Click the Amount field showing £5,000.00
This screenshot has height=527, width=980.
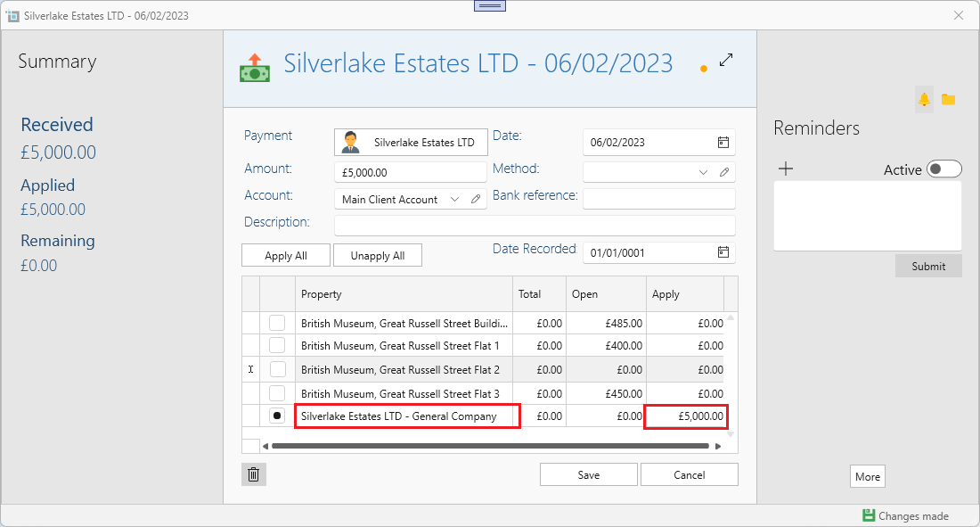pos(411,172)
